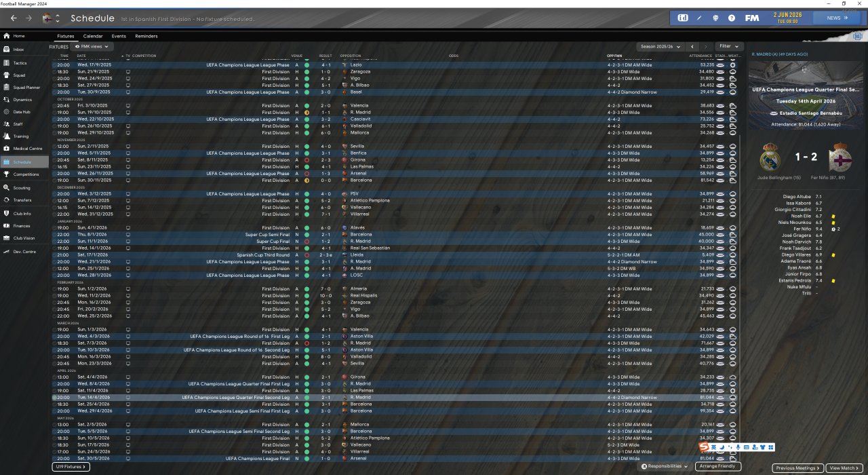Open Club Vision in the sidebar

[24, 238]
